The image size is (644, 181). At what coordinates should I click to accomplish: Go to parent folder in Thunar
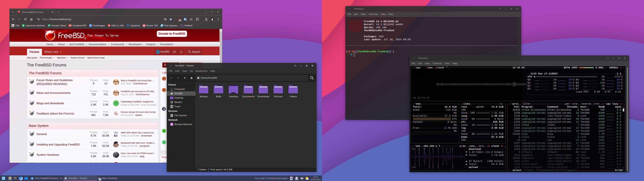click(185, 78)
